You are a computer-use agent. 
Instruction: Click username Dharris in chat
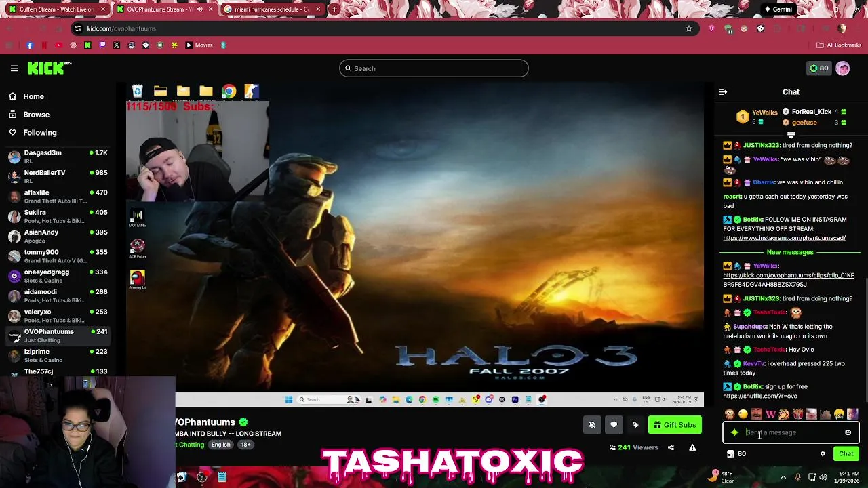[764, 182]
